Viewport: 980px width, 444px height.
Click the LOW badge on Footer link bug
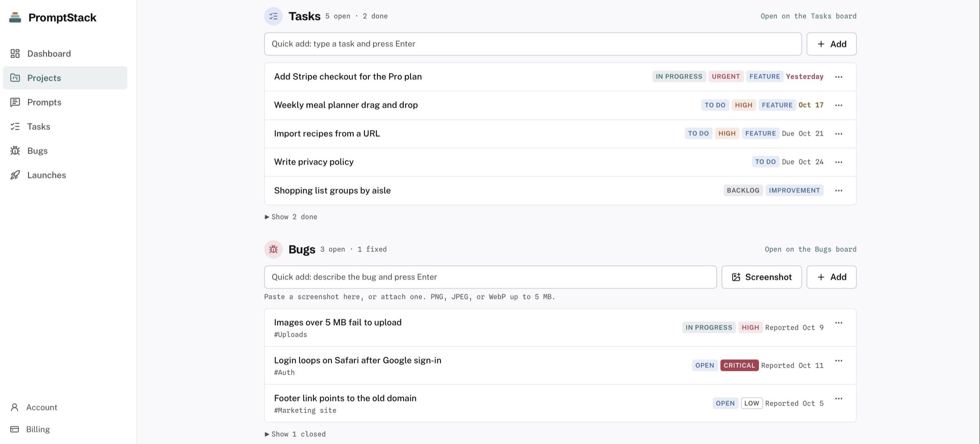click(752, 404)
